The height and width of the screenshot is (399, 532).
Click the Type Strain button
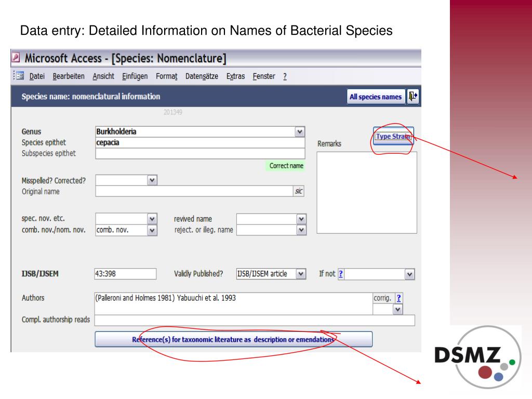[x=393, y=136]
